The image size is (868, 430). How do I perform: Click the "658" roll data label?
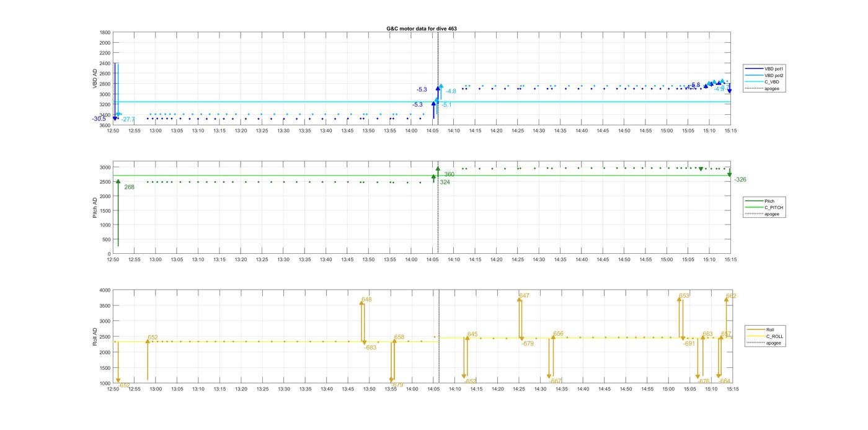click(399, 338)
